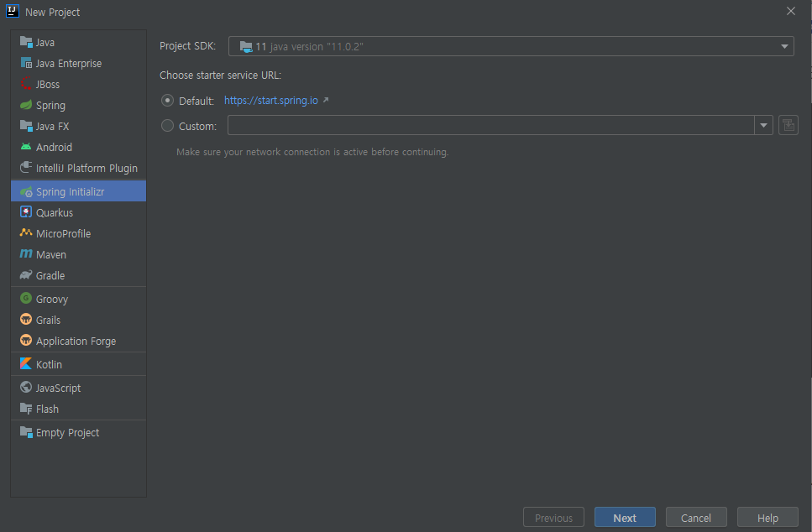Choose Java in the project type list
The width and height of the screenshot is (812, 532).
tap(79, 43)
